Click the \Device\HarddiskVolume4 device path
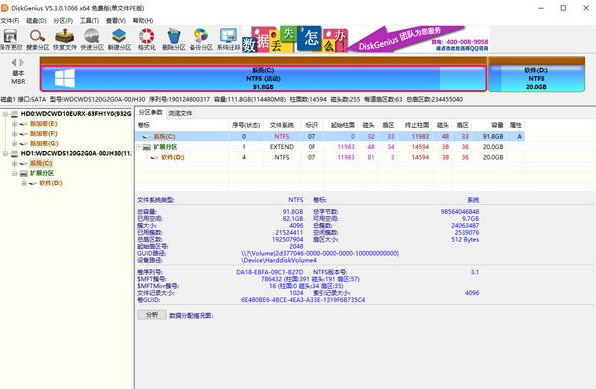The height and width of the screenshot is (389, 596). point(279,260)
